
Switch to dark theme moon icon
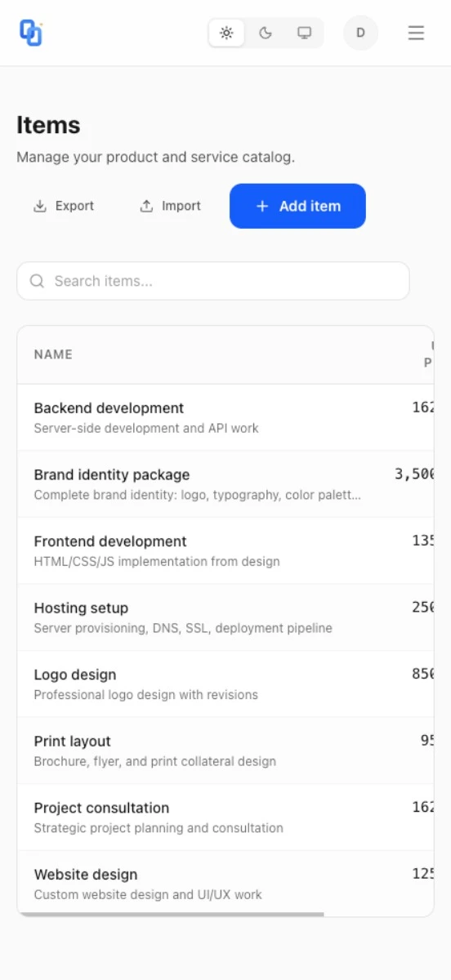tap(266, 33)
